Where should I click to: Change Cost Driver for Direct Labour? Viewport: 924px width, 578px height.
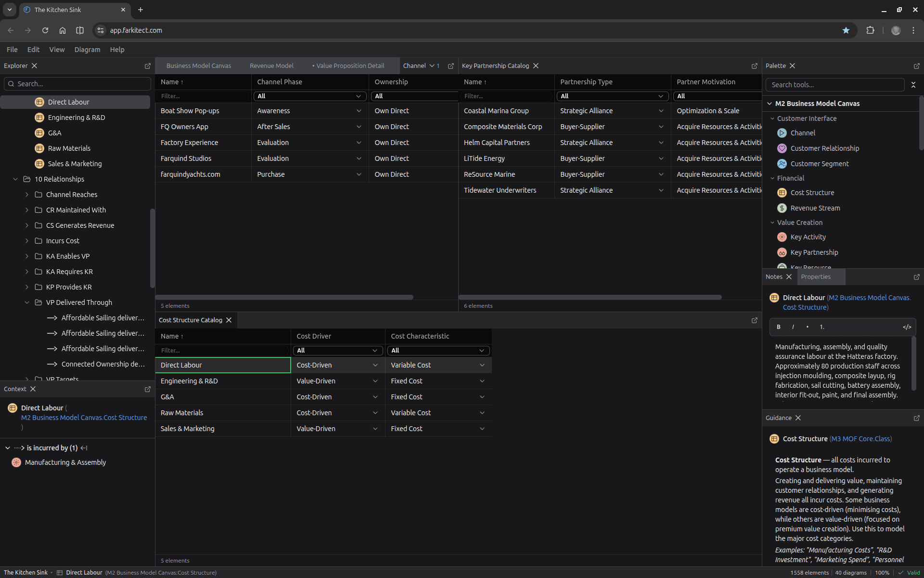pyautogui.click(x=375, y=365)
